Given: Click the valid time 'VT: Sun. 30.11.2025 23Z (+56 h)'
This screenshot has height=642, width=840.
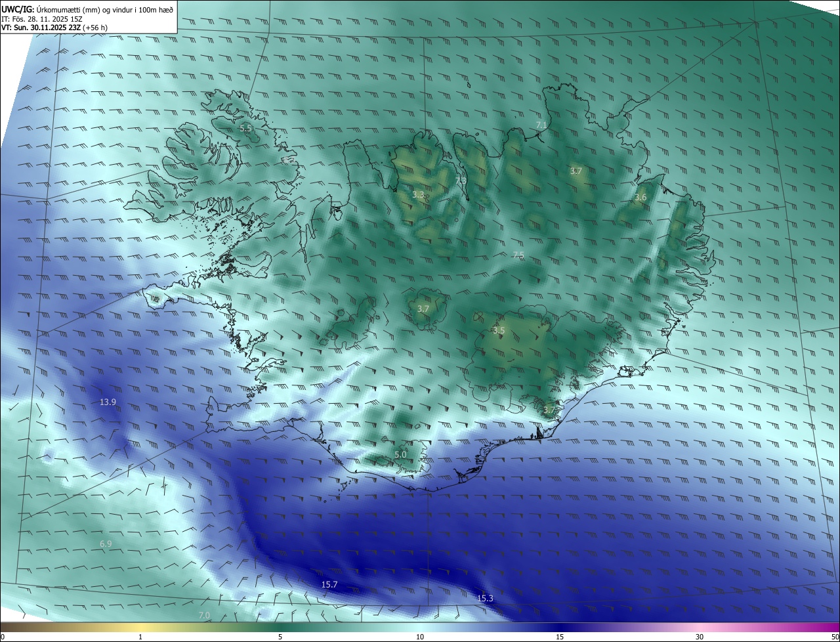Looking at the screenshot, I should (55, 28).
